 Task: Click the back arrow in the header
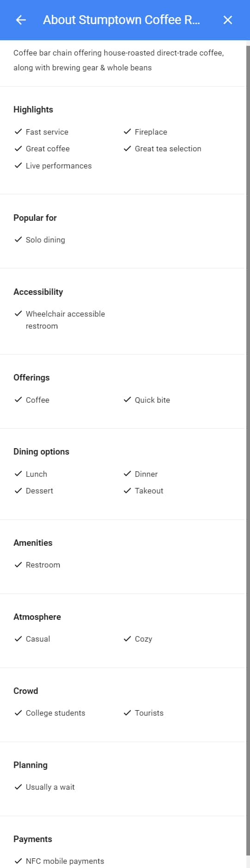[x=21, y=20]
